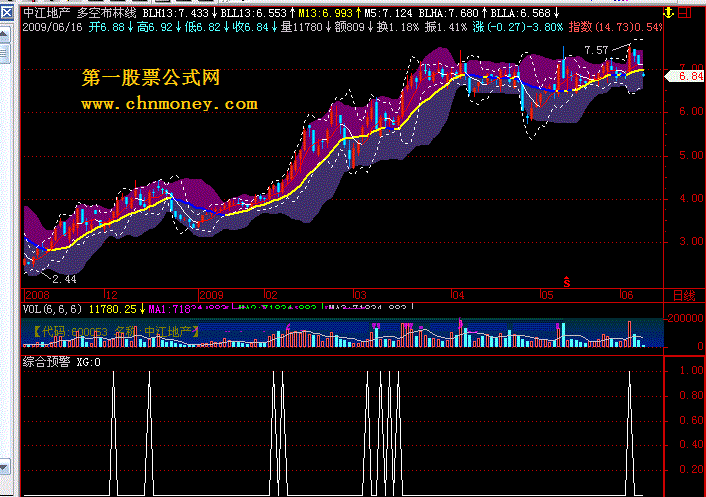
Task: Click the date 2009/06/16
Action: click(53, 27)
